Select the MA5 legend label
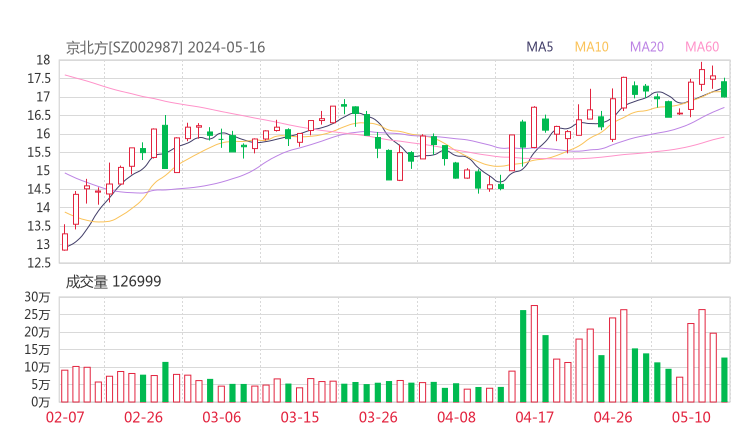The height and width of the screenshot is (440, 740). 539,47
